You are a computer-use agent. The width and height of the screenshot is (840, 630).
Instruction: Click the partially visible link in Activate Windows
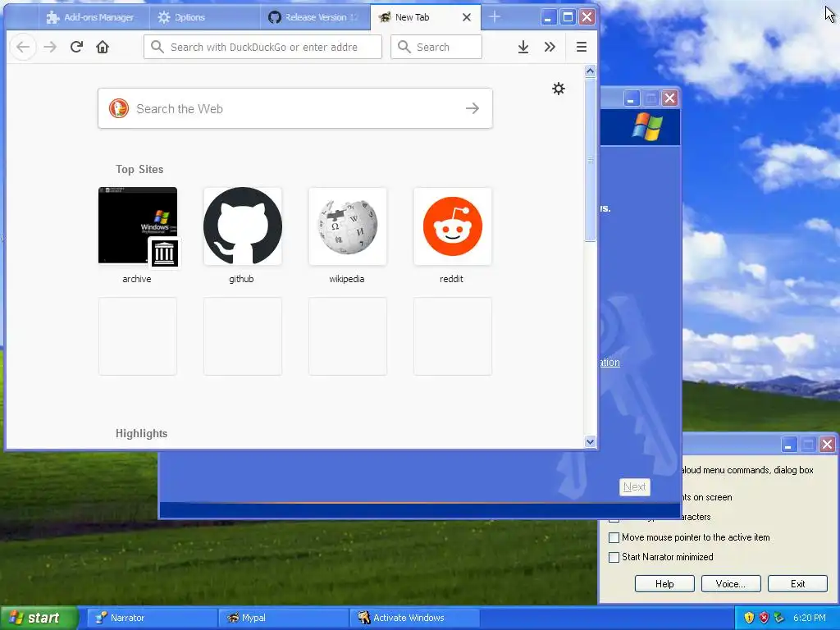point(609,363)
